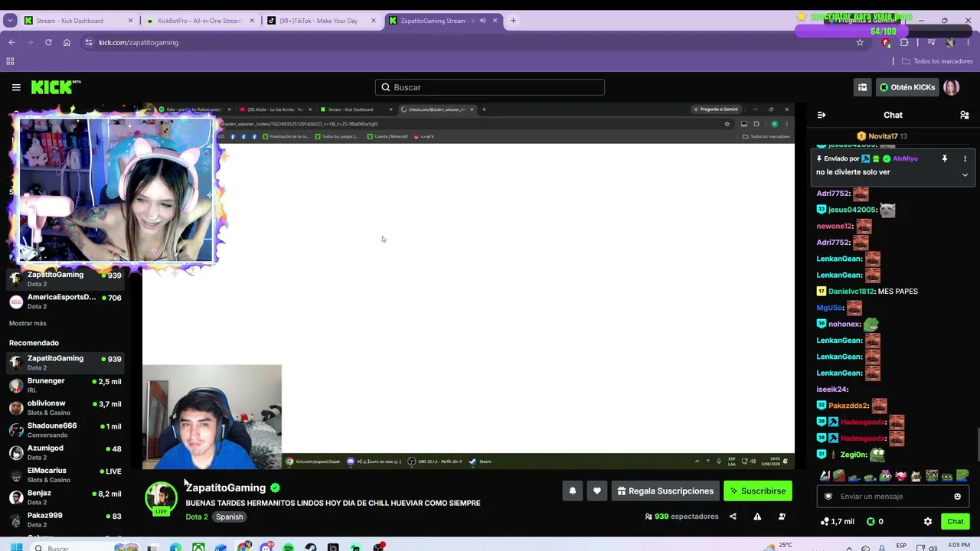Send message with green Chat button

coord(955,522)
